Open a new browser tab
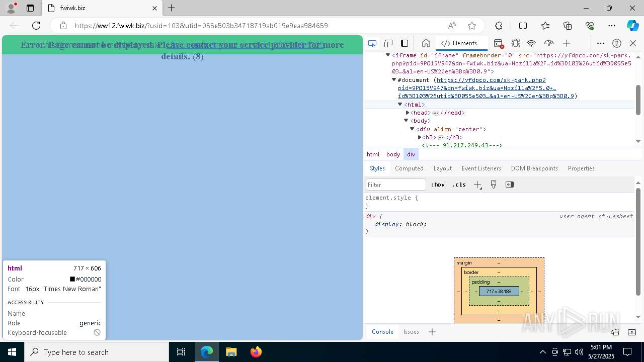Screen dimensions: 644x362 (x=172, y=8)
